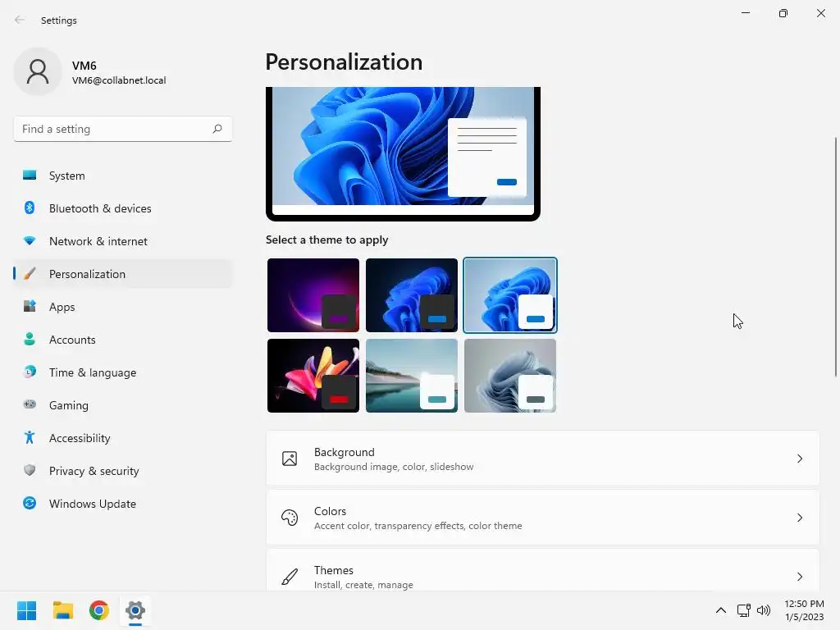This screenshot has width=840, height=630.
Task: Click the vertical scrollbar of settings page
Action: tap(835, 257)
